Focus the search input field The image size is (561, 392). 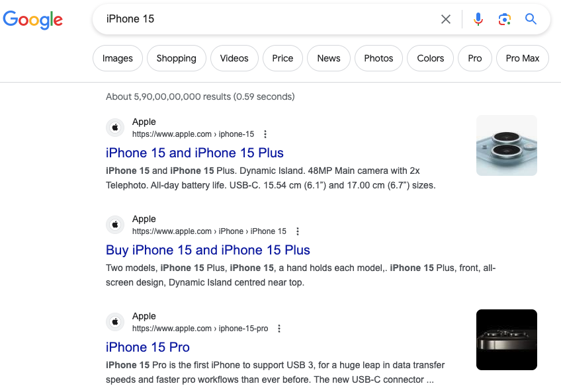click(265, 19)
